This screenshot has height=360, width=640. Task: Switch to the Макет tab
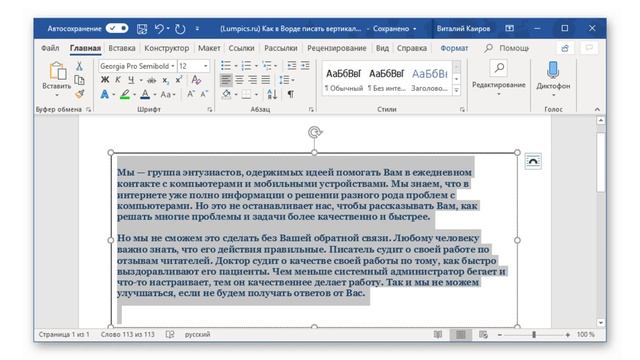tap(209, 48)
